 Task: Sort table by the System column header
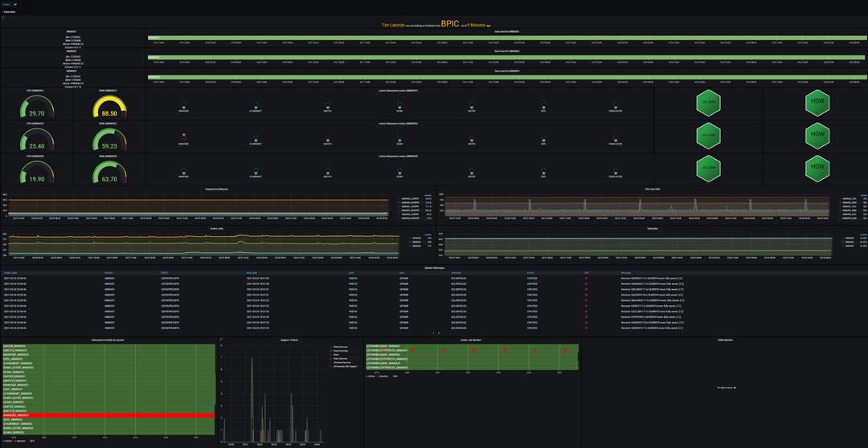tap(108, 273)
